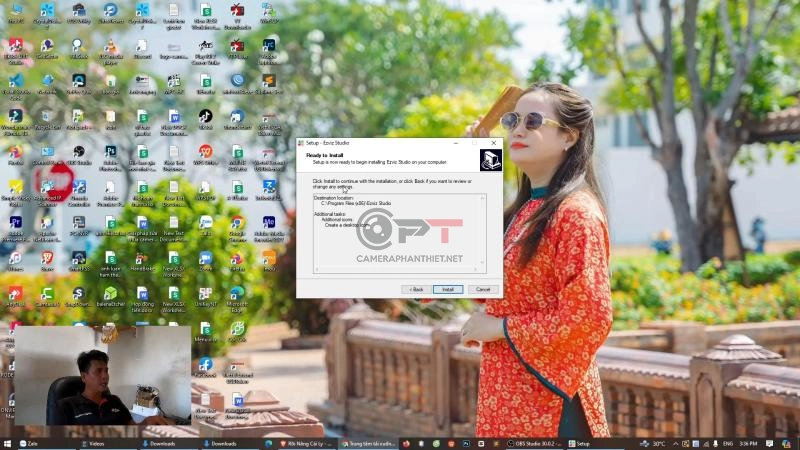Switch to OBS Studio 30.0.2 in taskbar
The width and height of the screenshot is (800, 450).
point(534,444)
